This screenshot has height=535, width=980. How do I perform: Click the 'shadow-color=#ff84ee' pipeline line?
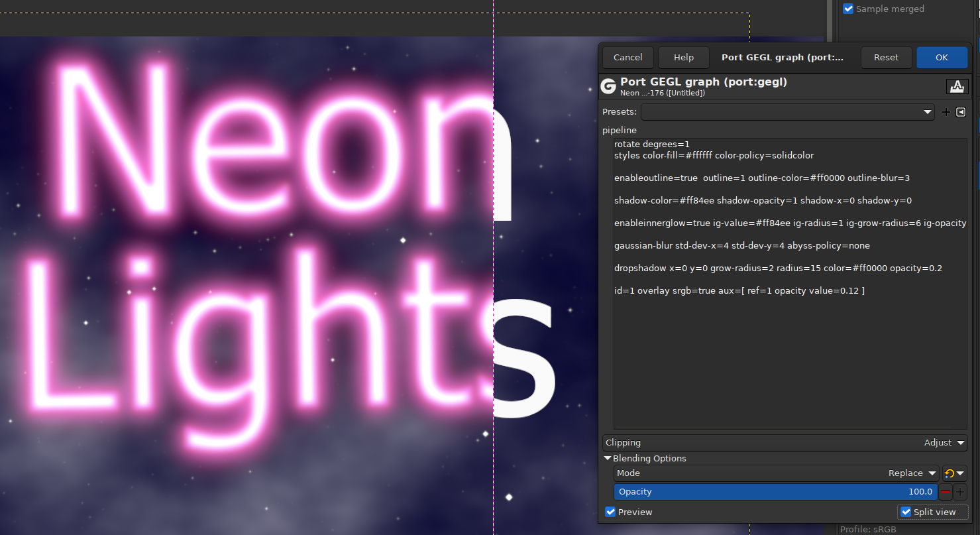(x=763, y=201)
